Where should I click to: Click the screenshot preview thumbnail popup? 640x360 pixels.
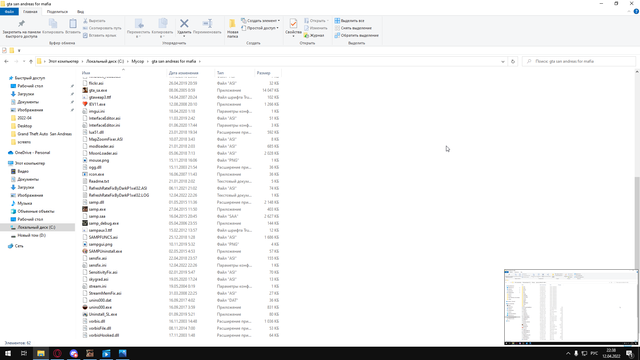(x=571, y=307)
